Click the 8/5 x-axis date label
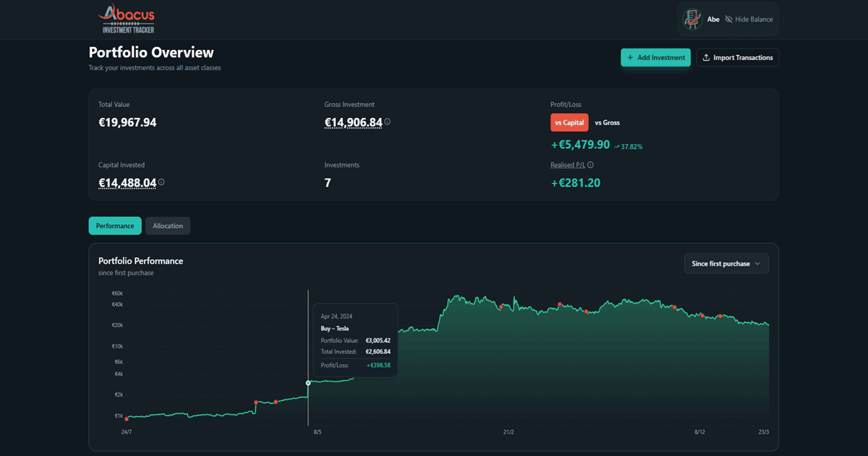Viewport: 868px width, 456px height. 317,432
